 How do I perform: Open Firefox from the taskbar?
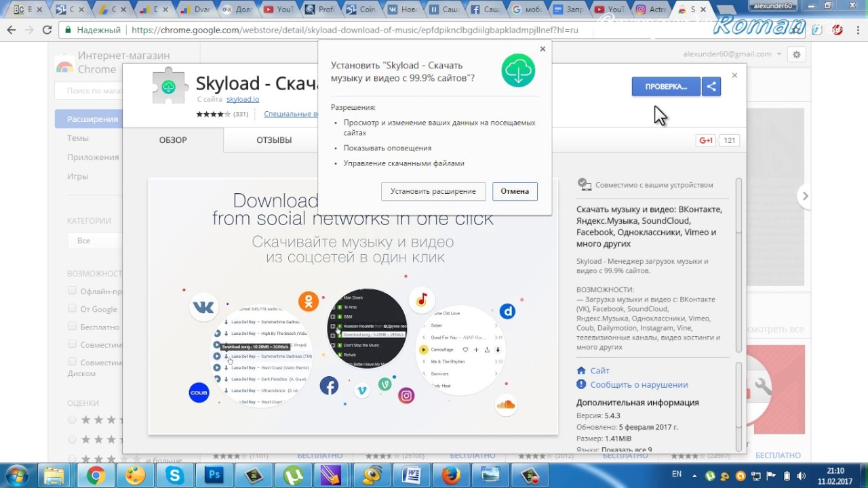pos(450,476)
